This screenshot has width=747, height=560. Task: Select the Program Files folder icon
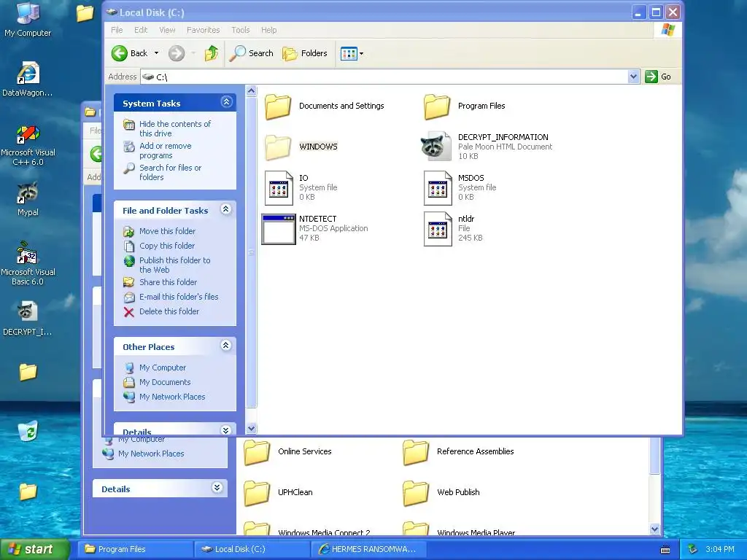(437, 106)
